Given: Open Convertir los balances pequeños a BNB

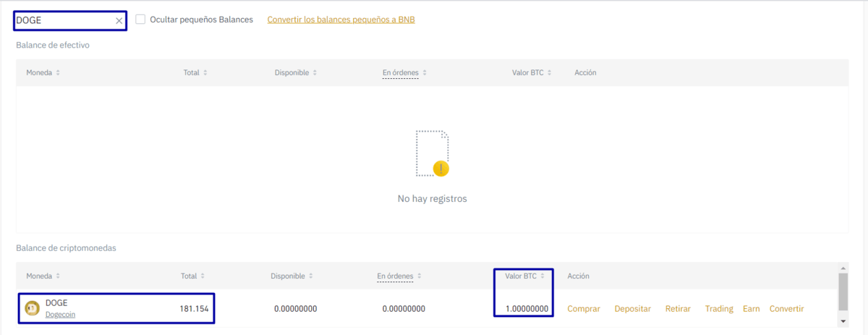Looking at the screenshot, I should pyautogui.click(x=341, y=20).
